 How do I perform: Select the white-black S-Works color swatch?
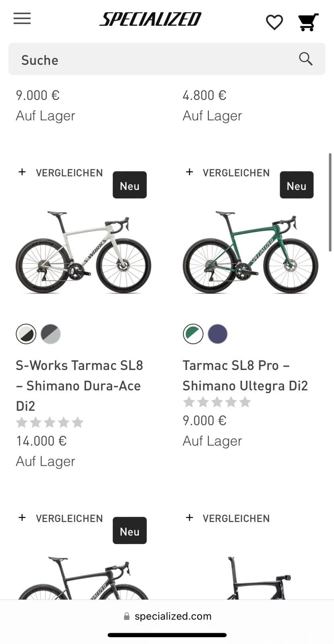point(26,334)
